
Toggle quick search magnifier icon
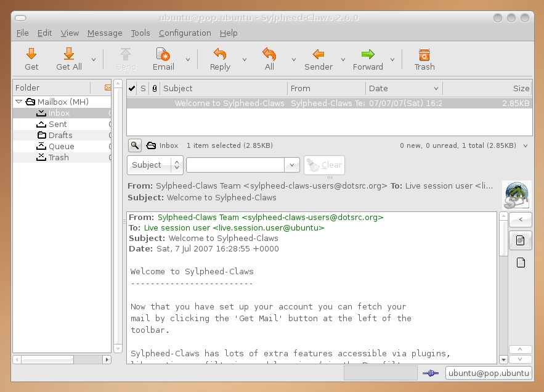135,145
